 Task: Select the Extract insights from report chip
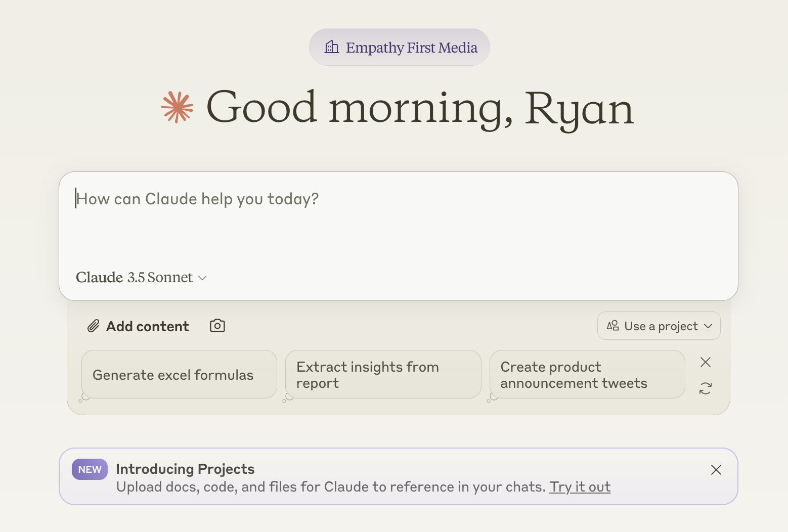(383, 374)
